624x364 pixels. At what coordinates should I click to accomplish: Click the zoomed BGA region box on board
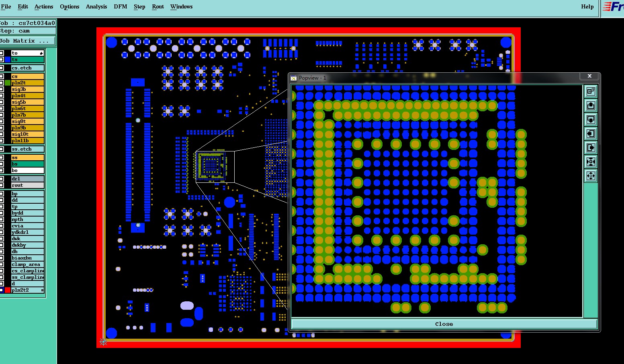coord(215,167)
